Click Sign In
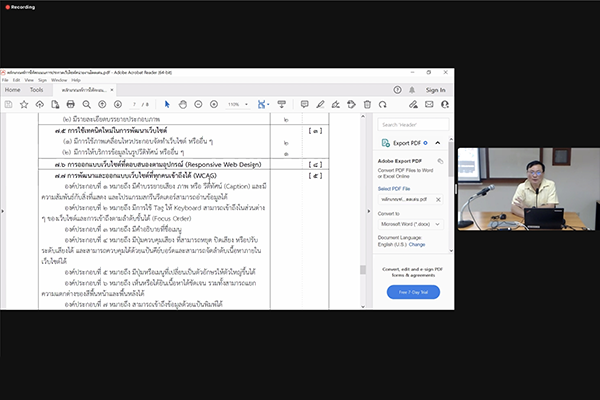The width and height of the screenshot is (600, 400). tap(435, 90)
